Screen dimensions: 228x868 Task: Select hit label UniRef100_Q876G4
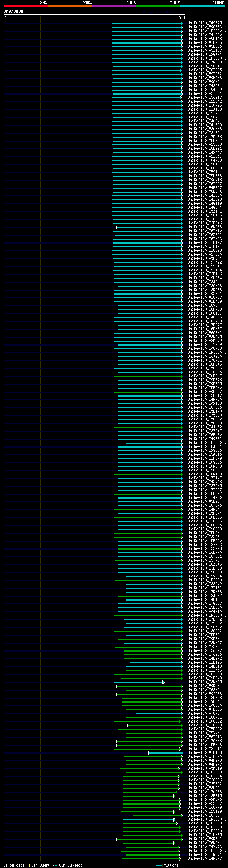(x=204, y=815)
